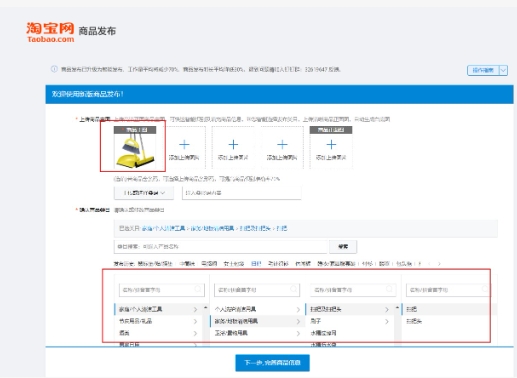Focus the fourth column's name filter field
Viewport: 517px width, 378px height.
448,290
